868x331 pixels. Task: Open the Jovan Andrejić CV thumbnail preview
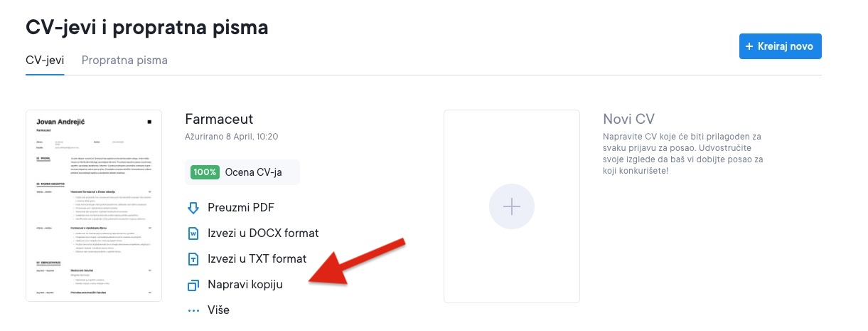click(x=94, y=206)
